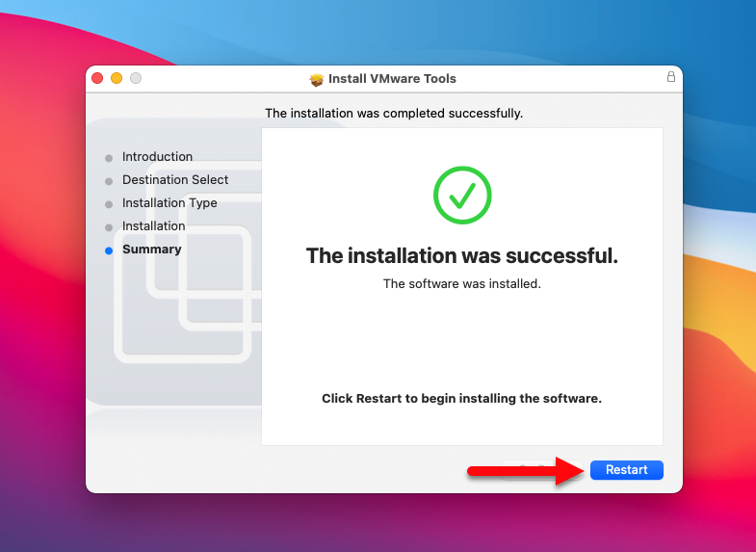This screenshot has width=756, height=552.
Task: Click the 'Install VMware Tools' window title
Action: tap(392, 79)
